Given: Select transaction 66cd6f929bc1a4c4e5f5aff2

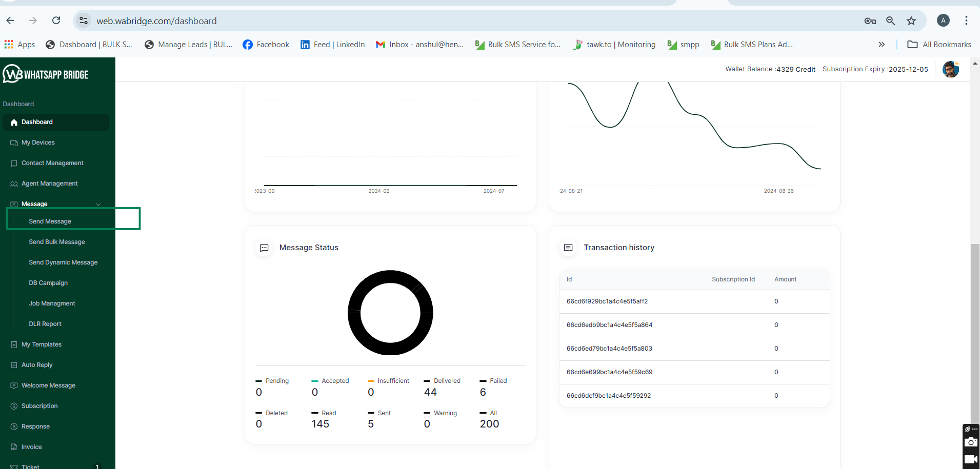Looking at the screenshot, I should (694, 301).
